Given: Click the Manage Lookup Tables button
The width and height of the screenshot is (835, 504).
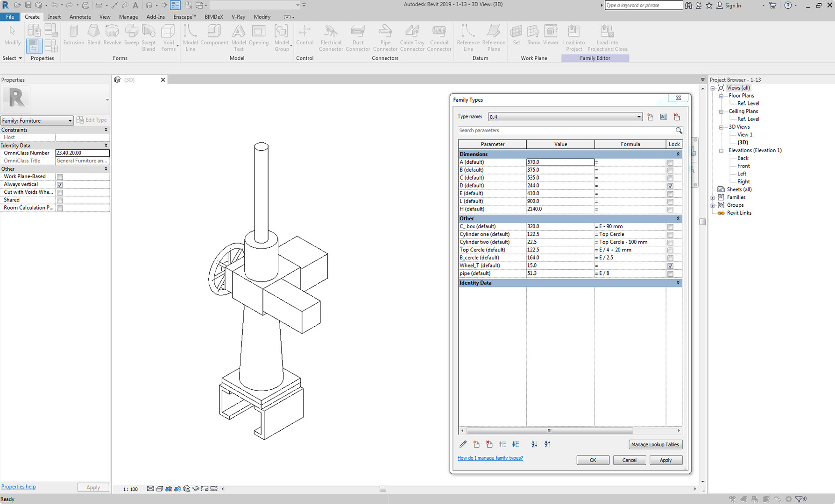Looking at the screenshot, I should coord(655,444).
